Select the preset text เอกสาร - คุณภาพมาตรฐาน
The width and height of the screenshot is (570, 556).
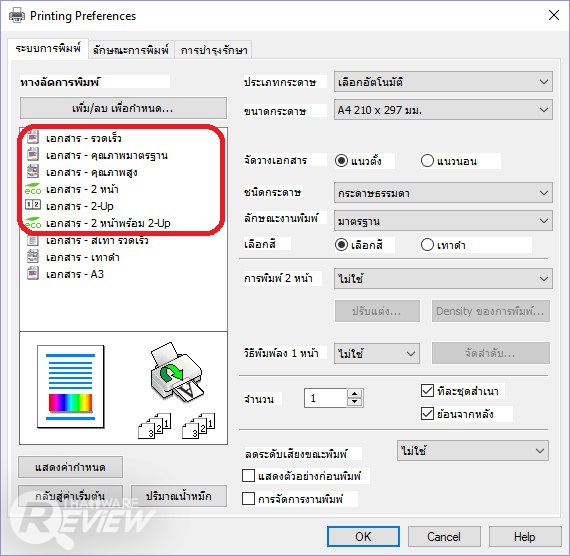pyautogui.click(x=107, y=155)
